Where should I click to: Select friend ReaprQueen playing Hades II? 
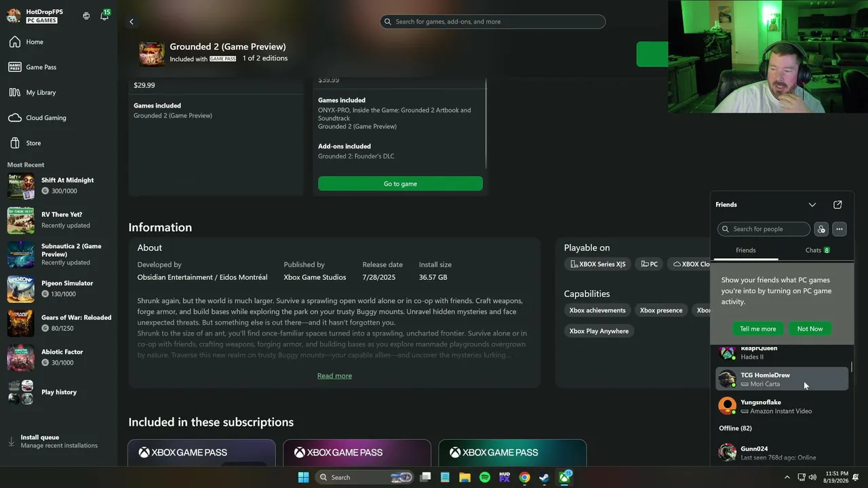(x=782, y=352)
